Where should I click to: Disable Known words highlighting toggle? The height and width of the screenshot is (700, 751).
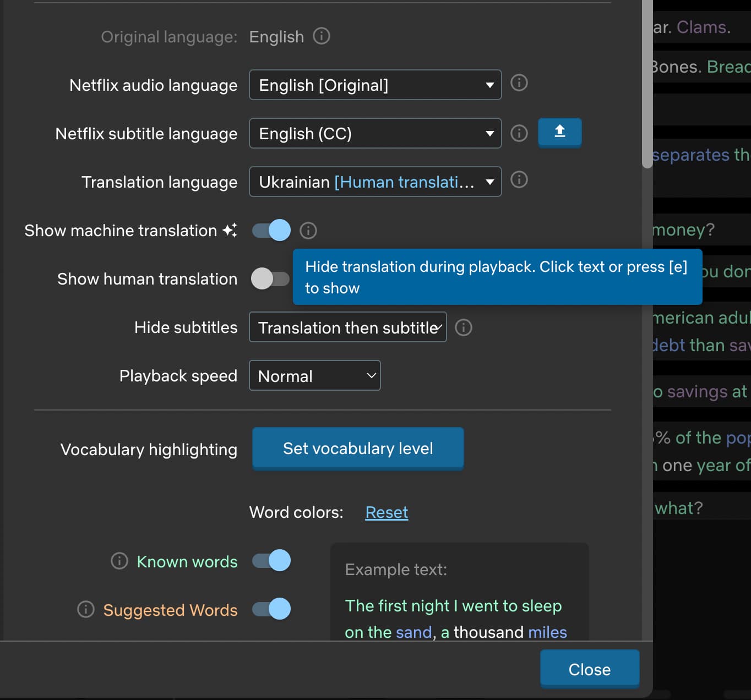271,560
